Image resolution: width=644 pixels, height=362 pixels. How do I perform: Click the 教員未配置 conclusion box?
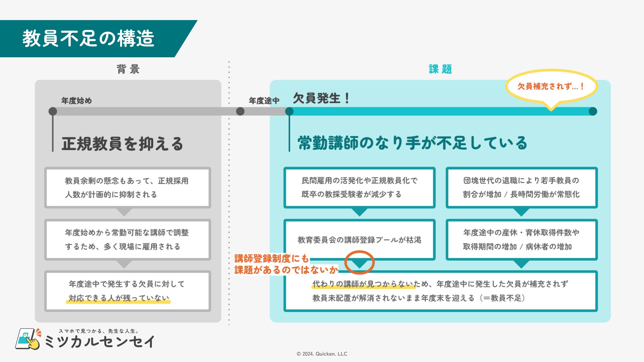pyautogui.click(x=440, y=291)
